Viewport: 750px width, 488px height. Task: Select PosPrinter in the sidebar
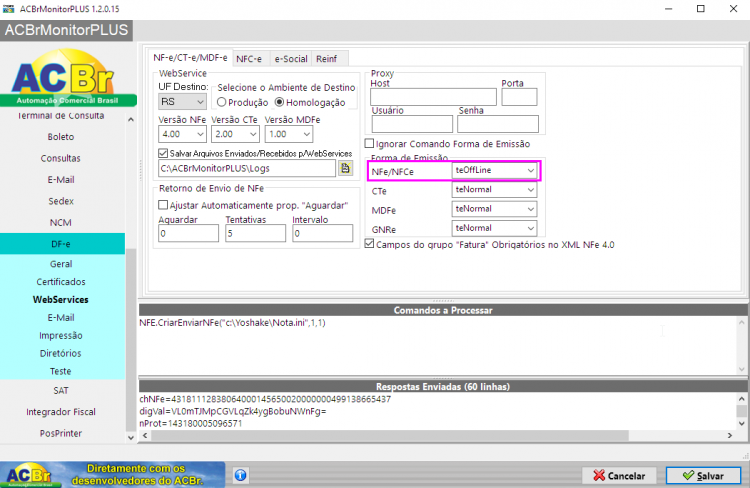[61, 433]
